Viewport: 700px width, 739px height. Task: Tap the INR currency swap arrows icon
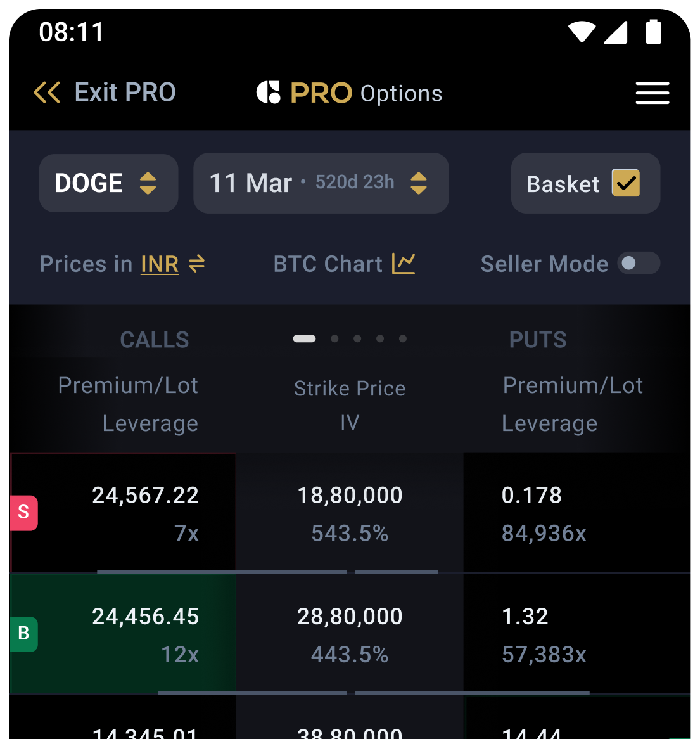click(197, 264)
